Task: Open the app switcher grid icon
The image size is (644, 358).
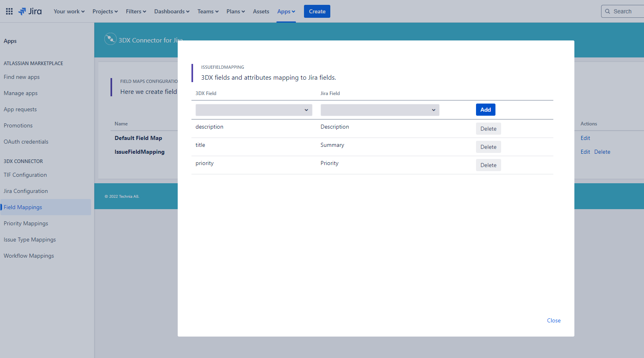Action: (x=9, y=11)
